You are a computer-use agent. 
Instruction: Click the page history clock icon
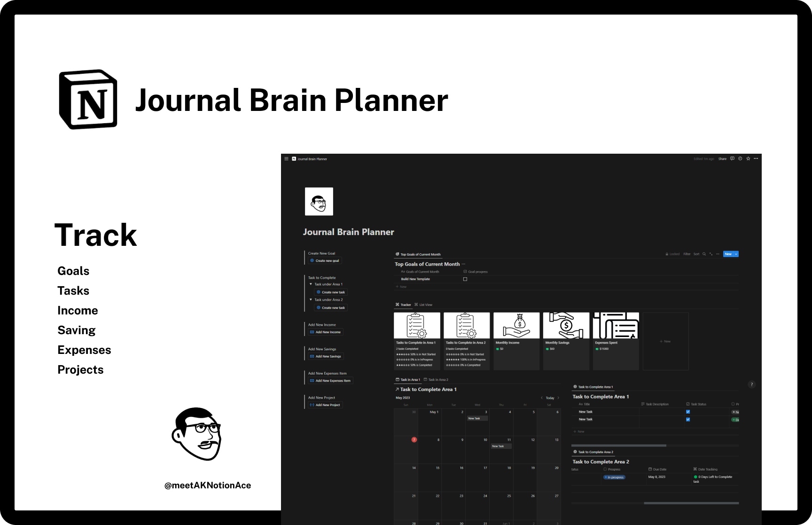tap(740, 158)
